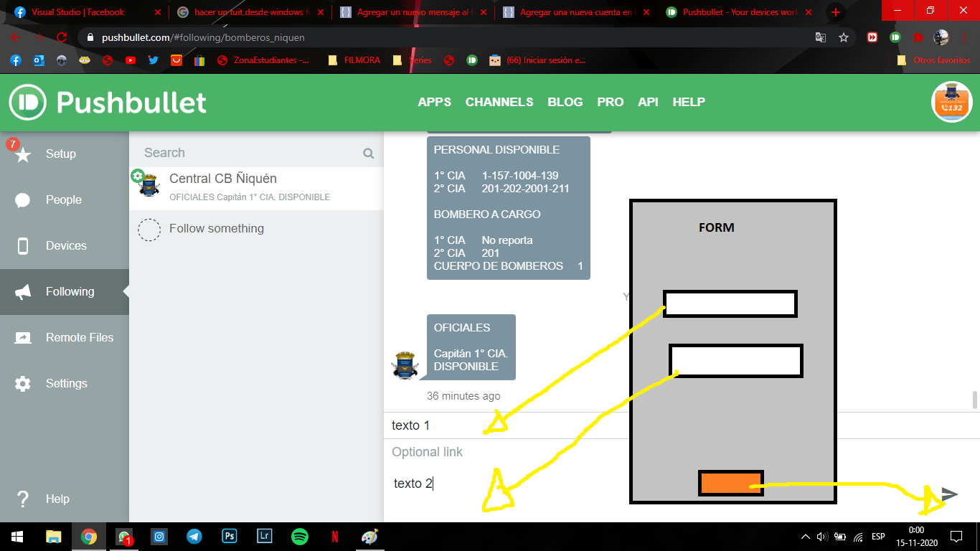Open Photoshop from the taskbar
This screenshot has height=551, width=980.
click(230, 536)
